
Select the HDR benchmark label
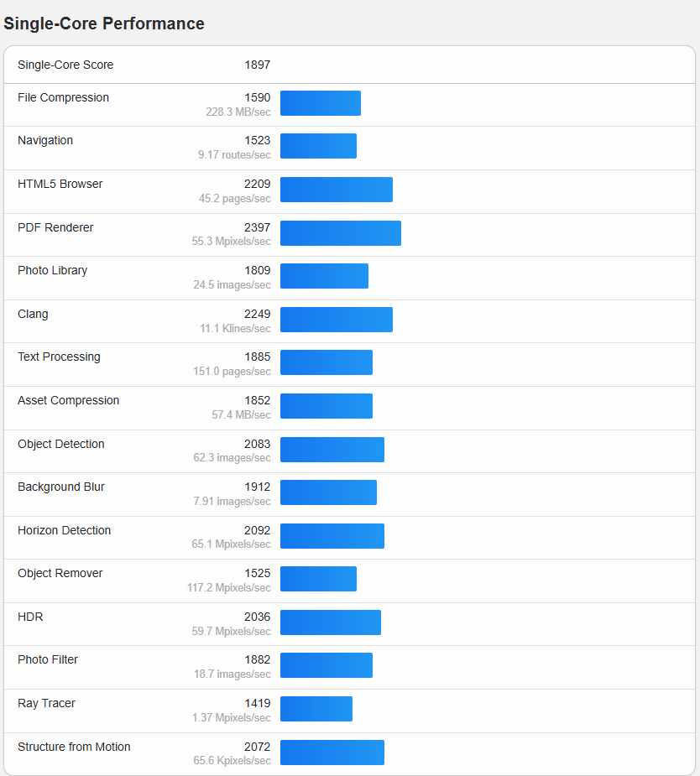point(30,617)
